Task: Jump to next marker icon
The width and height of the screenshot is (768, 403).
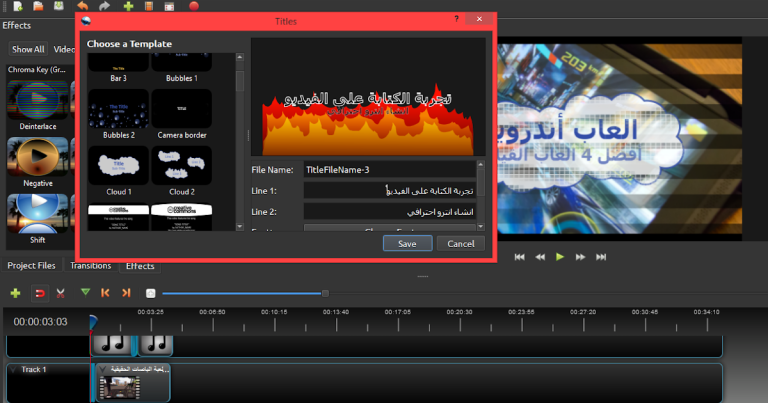Action: 126,292
